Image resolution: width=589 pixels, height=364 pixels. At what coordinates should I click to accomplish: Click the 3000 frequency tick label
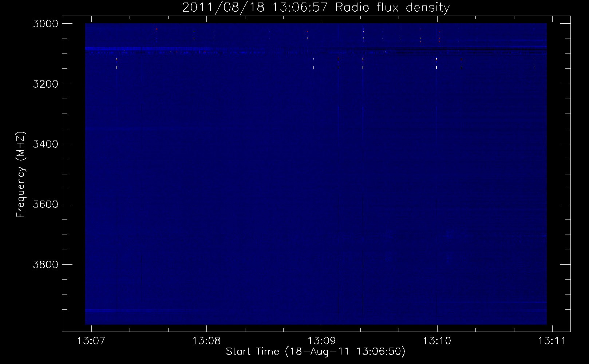pyautogui.click(x=46, y=24)
